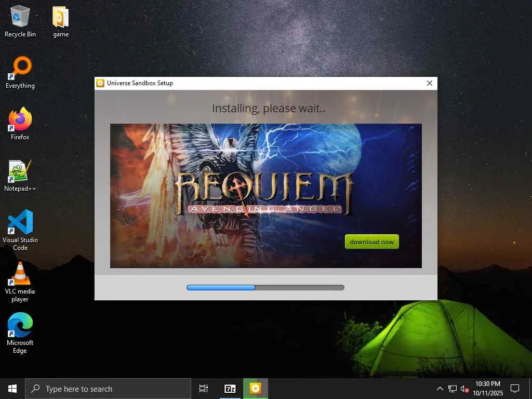The image size is (532, 399).
Task: Select the VLC media player shortcut
Action: click(20, 282)
